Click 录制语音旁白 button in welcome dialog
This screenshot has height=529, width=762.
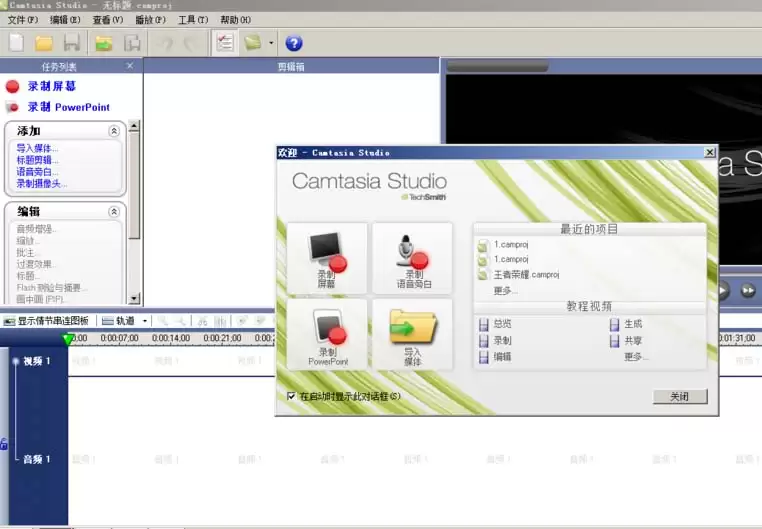[x=413, y=258]
